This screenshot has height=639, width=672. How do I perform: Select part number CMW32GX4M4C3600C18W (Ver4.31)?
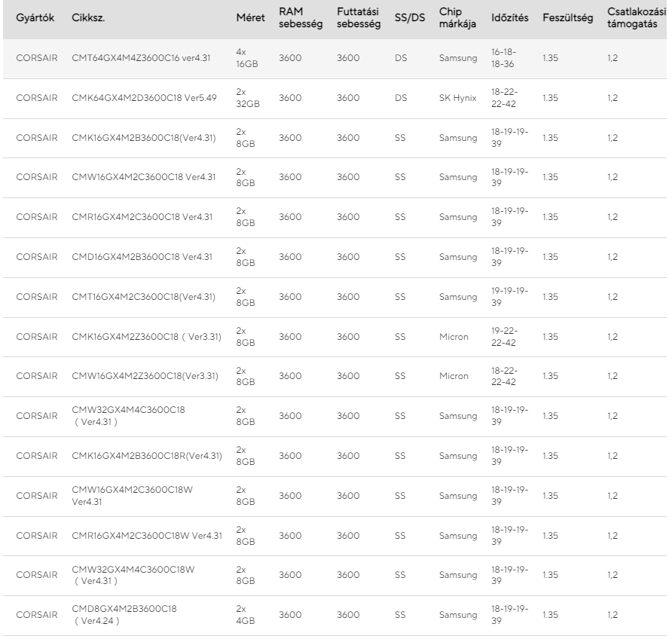click(x=133, y=575)
